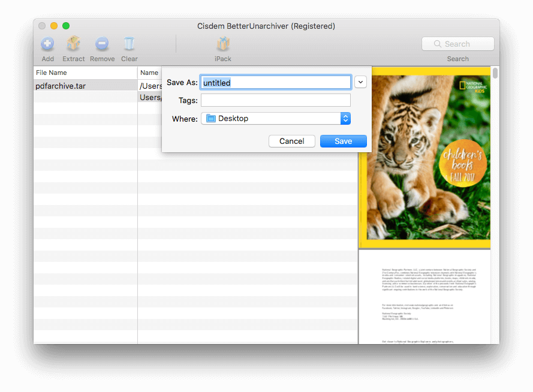Click the Remove icon in the toolbar
This screenshot has height=392, width=533.
102,43
